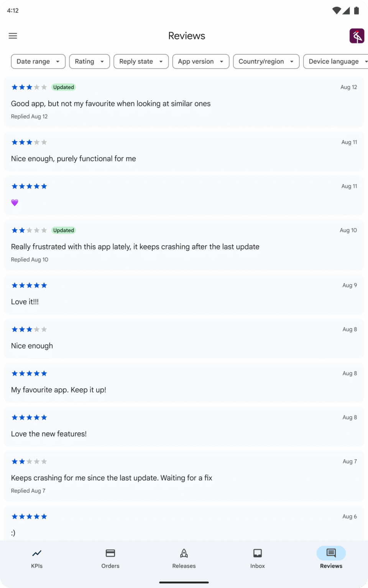The height and width of the screenshot is (588, 368).
Task: Tap the app logo avatar icon
Action: 356,36
